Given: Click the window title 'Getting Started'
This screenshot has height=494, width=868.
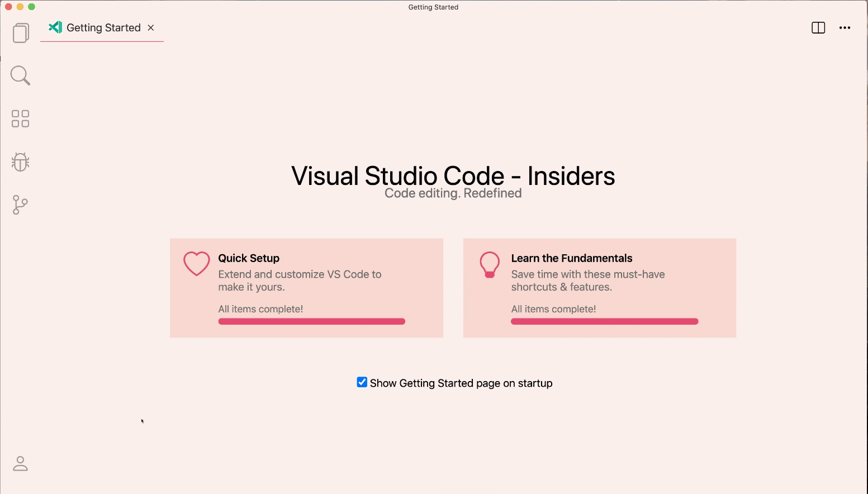Looking at the screenshot, I should coord(433,7).
